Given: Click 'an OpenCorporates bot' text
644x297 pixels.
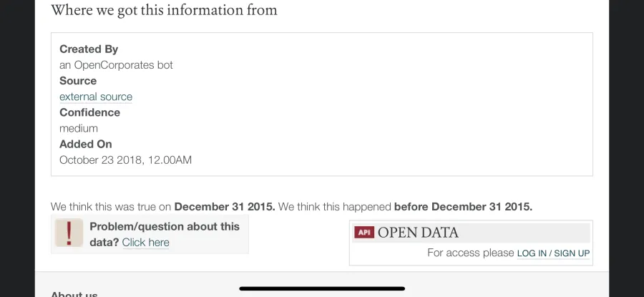Looking at the screenshot, I should click(x=116, y=65).
